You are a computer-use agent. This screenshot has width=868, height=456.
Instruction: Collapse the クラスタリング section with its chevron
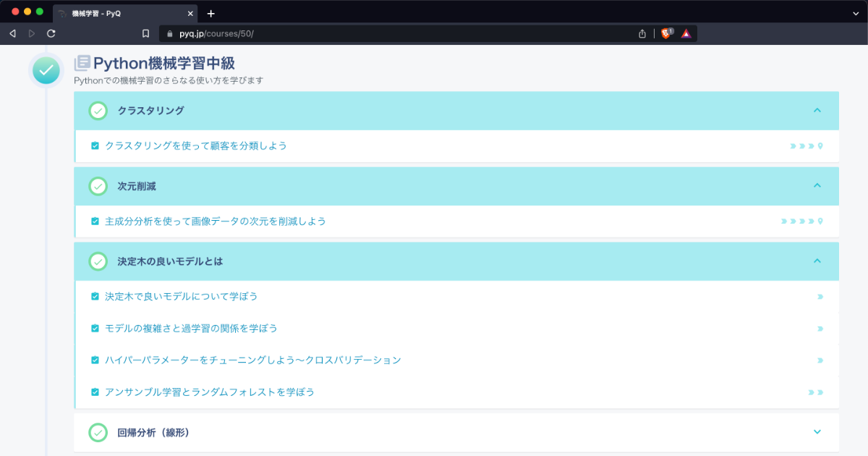click(x=817, y=111)
